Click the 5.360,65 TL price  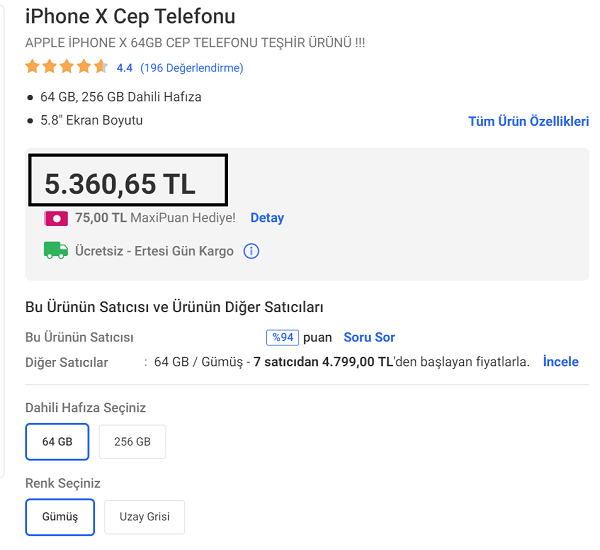tap(120, 184)
